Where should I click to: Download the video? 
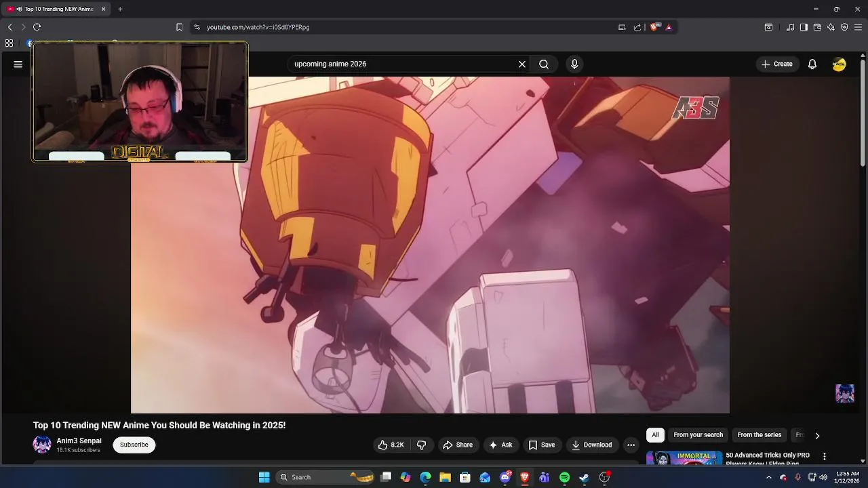[x=592, y=445]
